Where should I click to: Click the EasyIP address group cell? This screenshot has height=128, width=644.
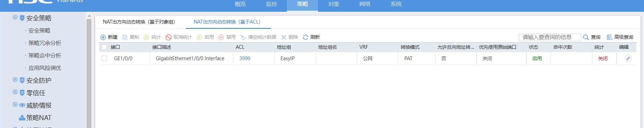point(287,58)
